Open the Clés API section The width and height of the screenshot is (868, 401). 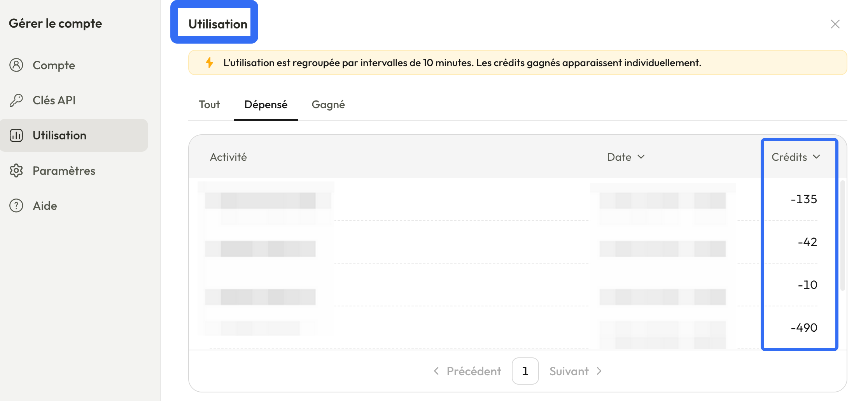(x=74, y=100)
